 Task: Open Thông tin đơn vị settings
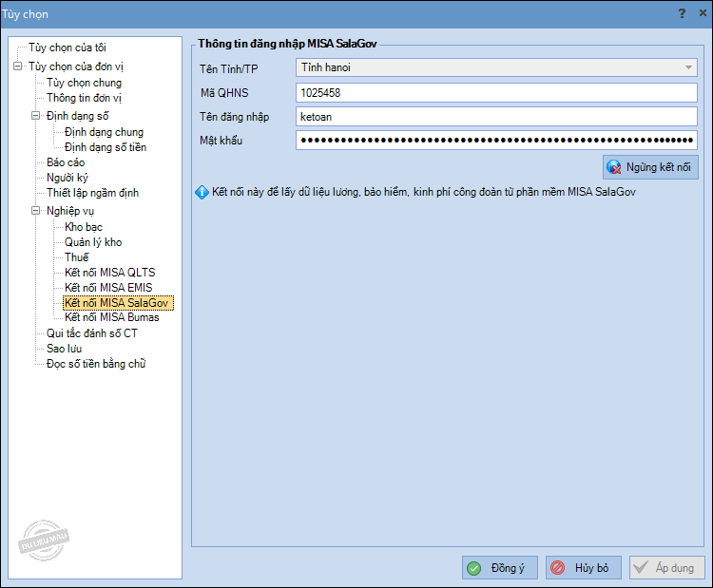[84, 98]
